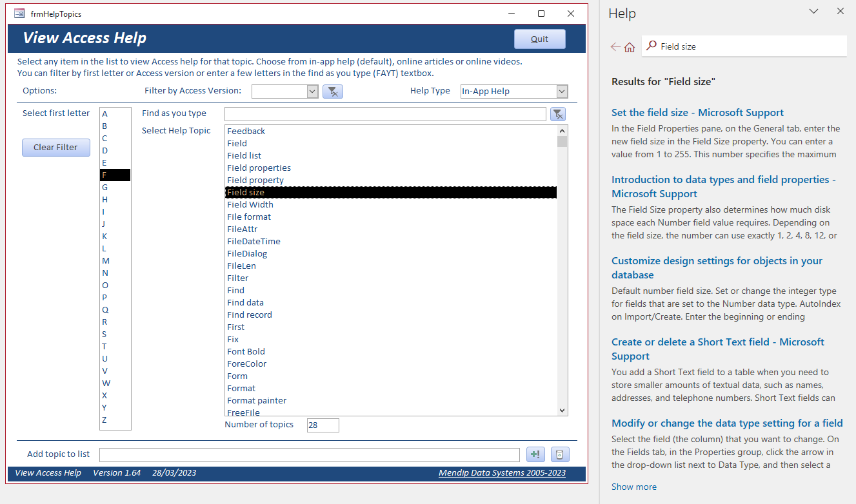Close the Help pane
Viewport: 856px width, 504px height.
[841, 11]
